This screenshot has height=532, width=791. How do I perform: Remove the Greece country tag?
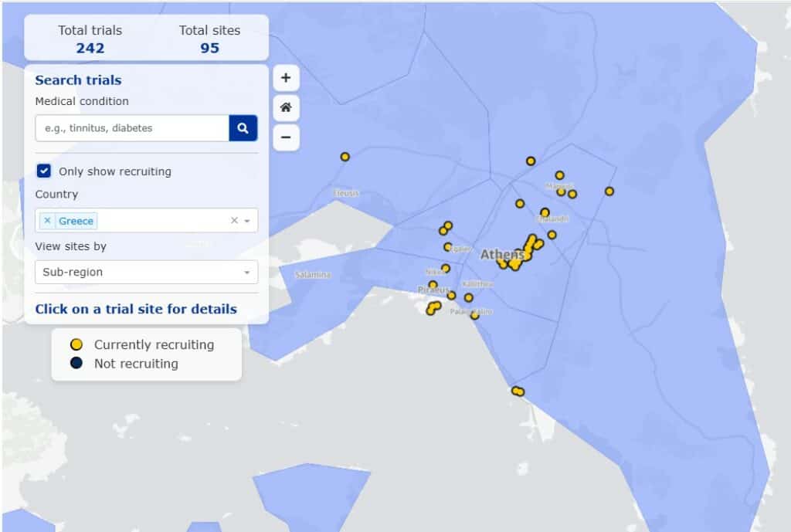click(x=47, y=221)
